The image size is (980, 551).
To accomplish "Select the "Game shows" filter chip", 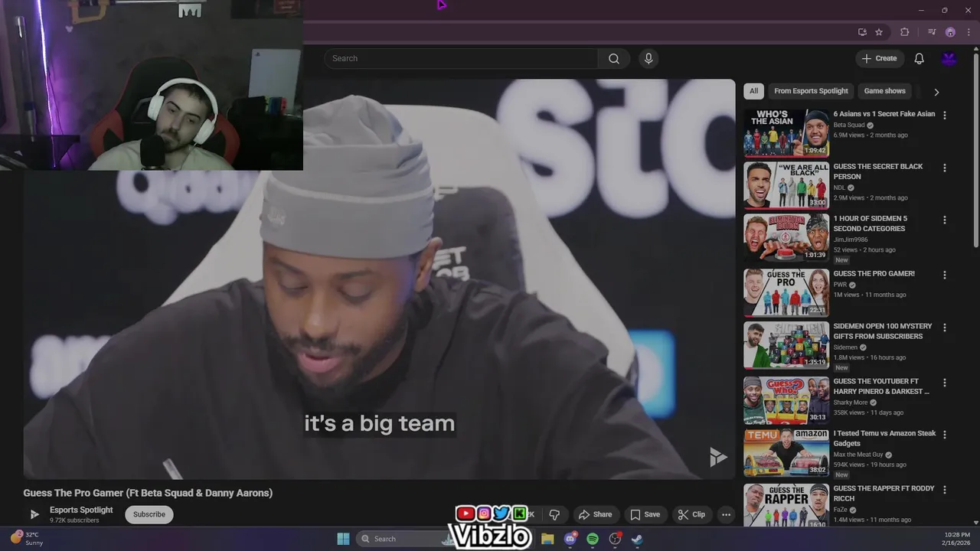I will pyautogui.click(x=884, y=91).
